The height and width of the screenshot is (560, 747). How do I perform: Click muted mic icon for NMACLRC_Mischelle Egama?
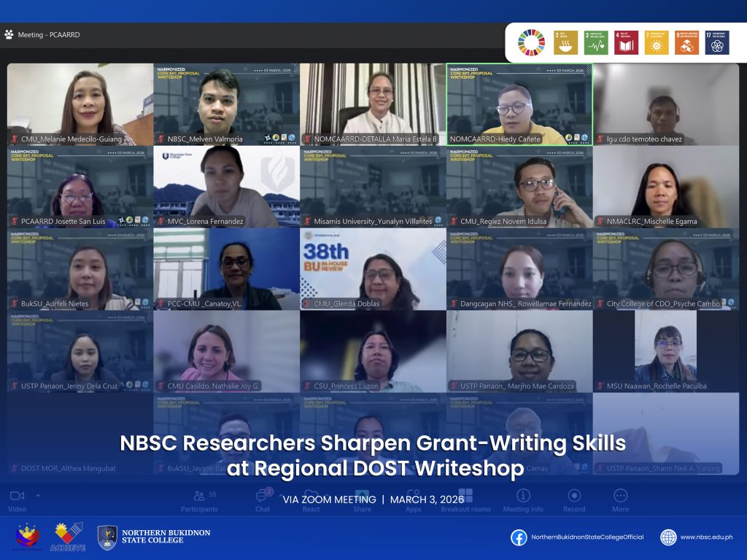pos(601,222)
